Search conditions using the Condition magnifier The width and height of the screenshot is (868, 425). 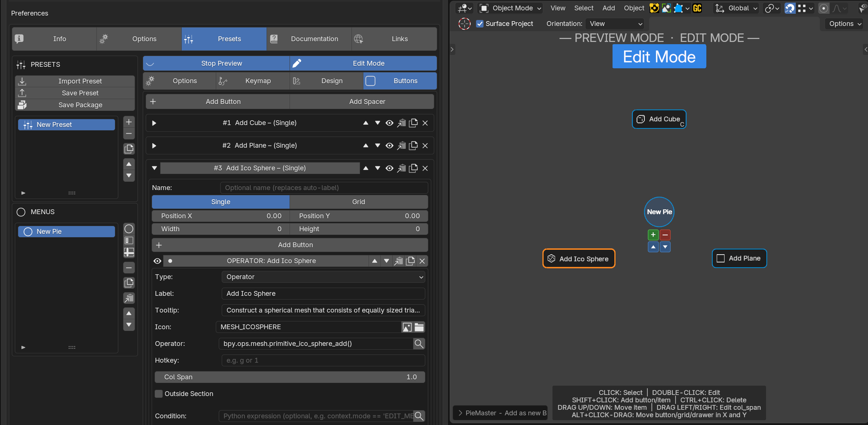pyautogui.click(x=419, y=416)
